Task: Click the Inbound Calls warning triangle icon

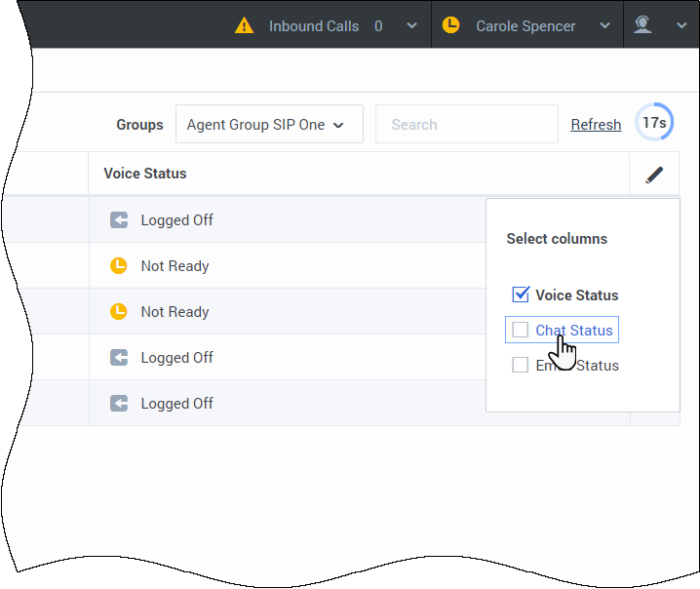Action: (x=245, y=26)
